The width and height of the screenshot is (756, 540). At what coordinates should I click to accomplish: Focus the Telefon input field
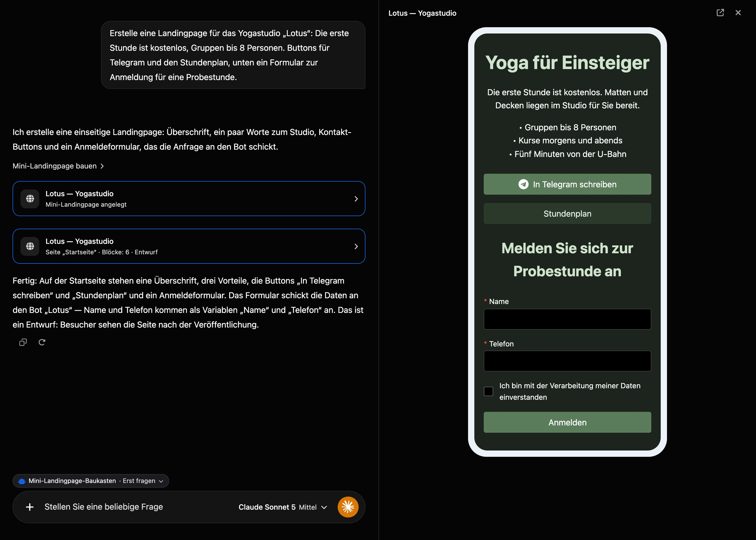(567, 361)
